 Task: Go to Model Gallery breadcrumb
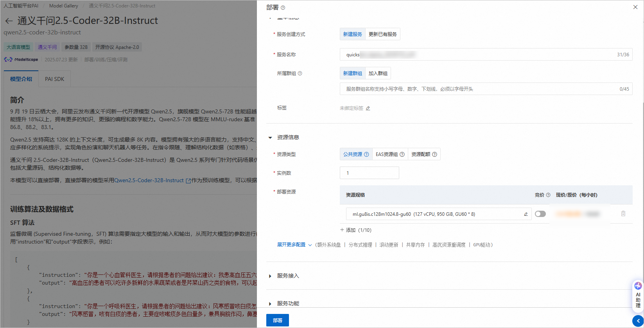64,6
